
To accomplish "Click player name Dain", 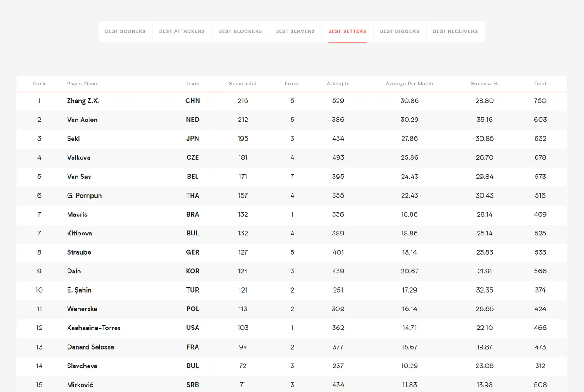I will 74,271.
